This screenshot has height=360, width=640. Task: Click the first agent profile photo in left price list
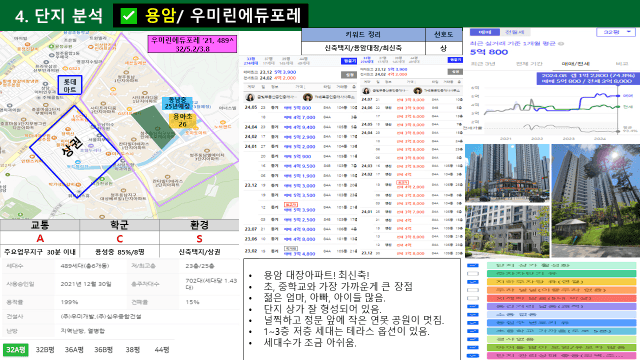250,97
